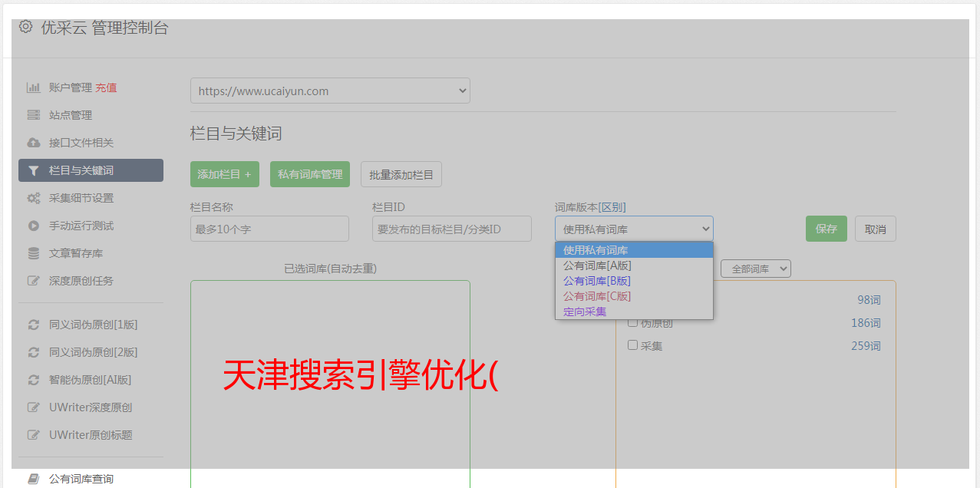
Task: Open 深度原创任务 via its edit icon
Action: (x=33, y=281)
